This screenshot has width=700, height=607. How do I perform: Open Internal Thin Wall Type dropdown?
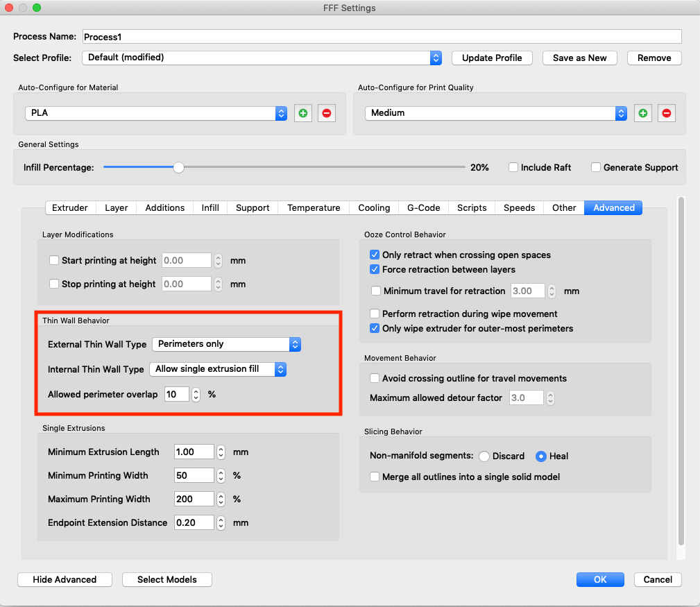coord(218,369)
